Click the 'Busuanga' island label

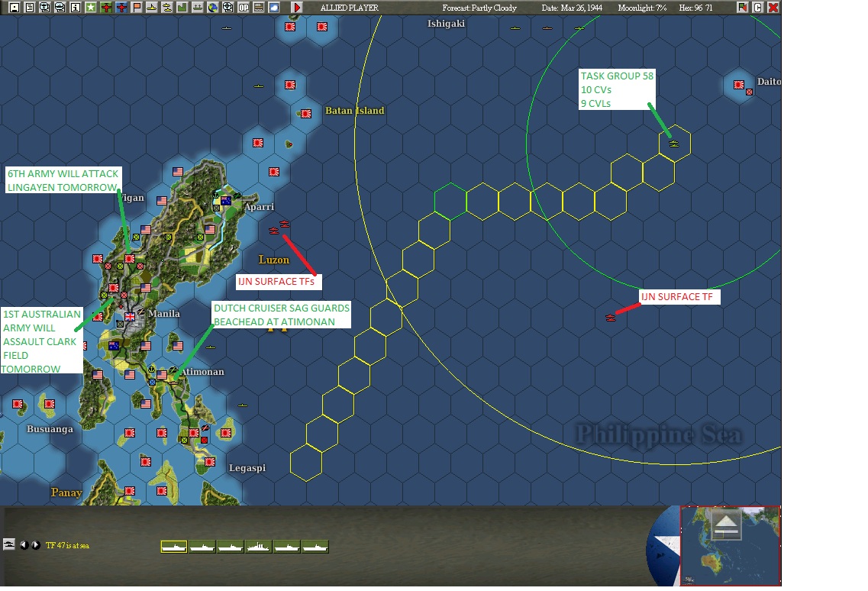pos(50,429)
